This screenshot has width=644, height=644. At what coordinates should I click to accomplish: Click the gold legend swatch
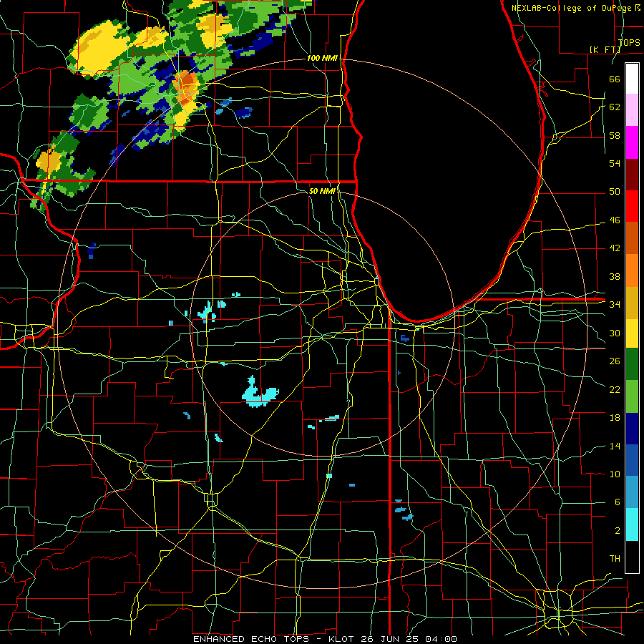click(632, 303)
